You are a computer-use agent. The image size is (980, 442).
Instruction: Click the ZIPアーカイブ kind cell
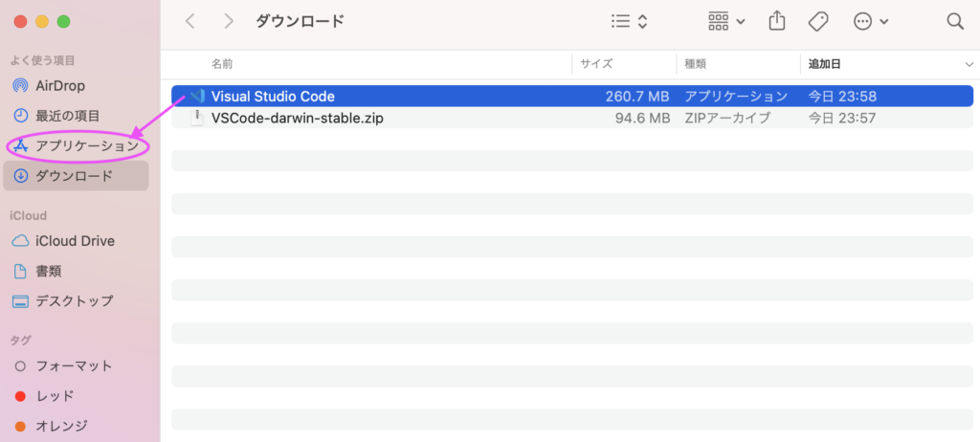click(727, 118)
